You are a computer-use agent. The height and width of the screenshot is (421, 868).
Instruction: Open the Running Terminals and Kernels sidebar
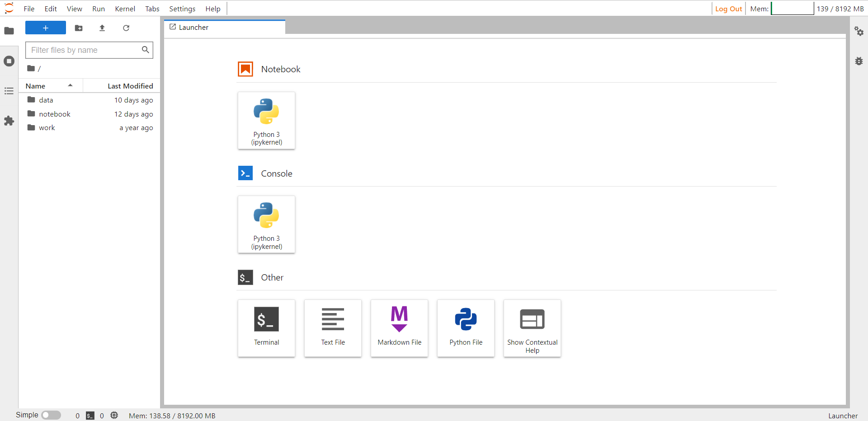pyautogui.click(x=9, y=61)
